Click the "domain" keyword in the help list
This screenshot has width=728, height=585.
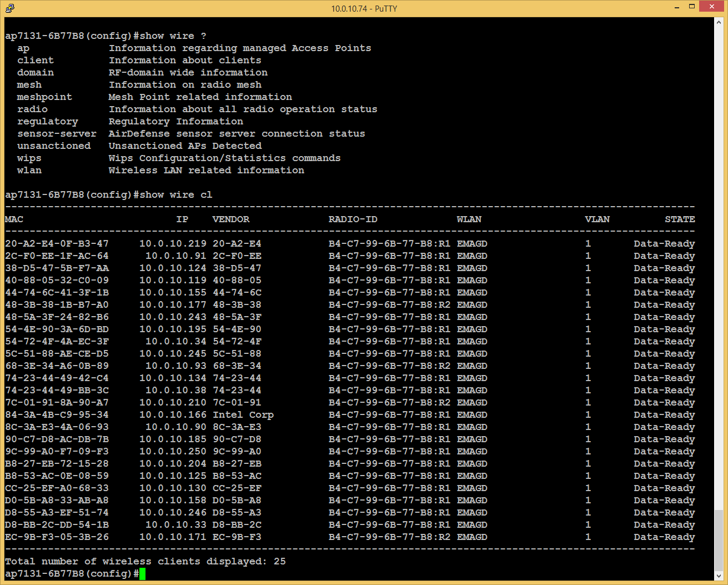point(36,73)
